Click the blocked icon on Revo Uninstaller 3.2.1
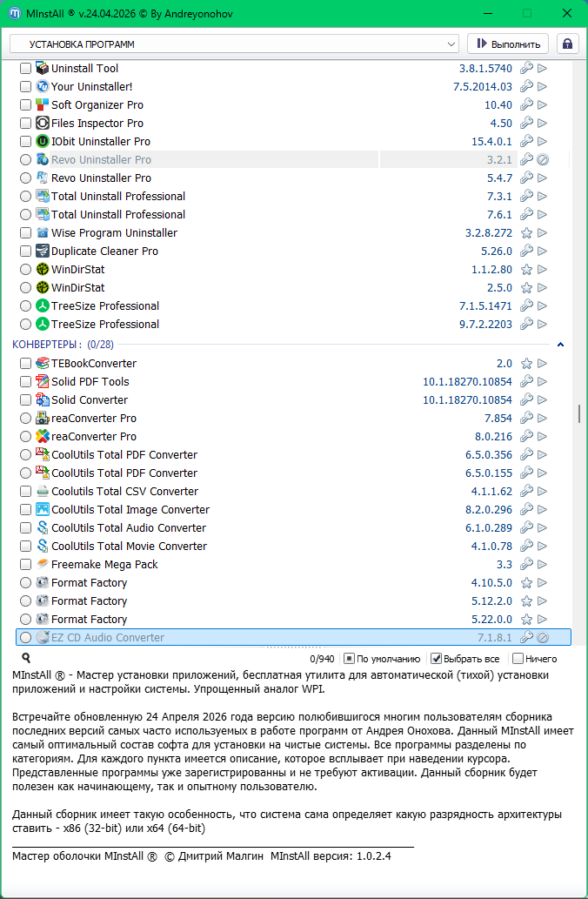The width and height of the screenshot is (588, 899). pyautogui.click(x=543, y=160)
